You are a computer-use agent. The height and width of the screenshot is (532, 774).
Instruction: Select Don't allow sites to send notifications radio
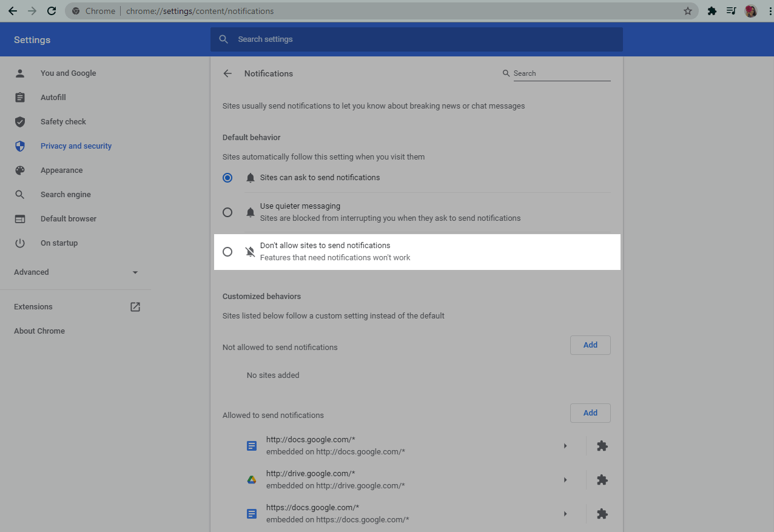pyautogui.click(x=227, y=252)
